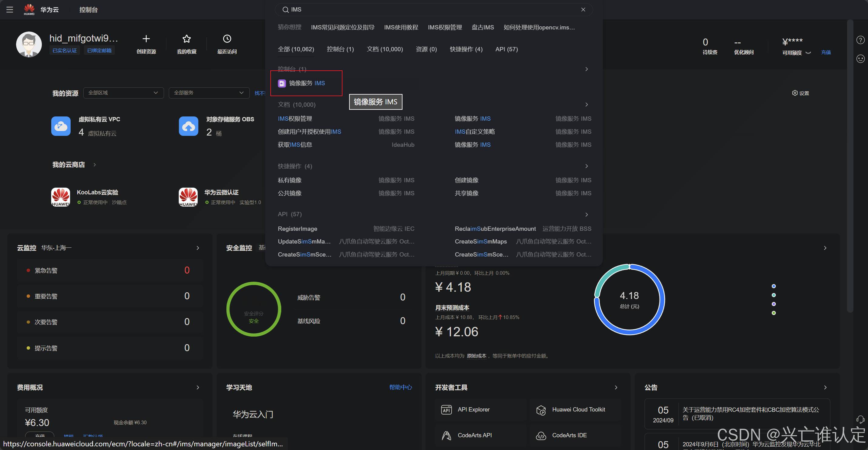Open the 创建镜像 quick action
This screenshot has height=450, width=868.
coord(466,180)
